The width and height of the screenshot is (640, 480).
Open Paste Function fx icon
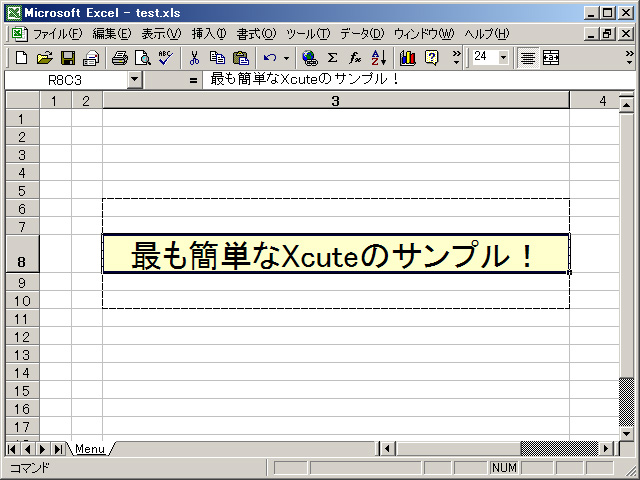tap(355, 58)
